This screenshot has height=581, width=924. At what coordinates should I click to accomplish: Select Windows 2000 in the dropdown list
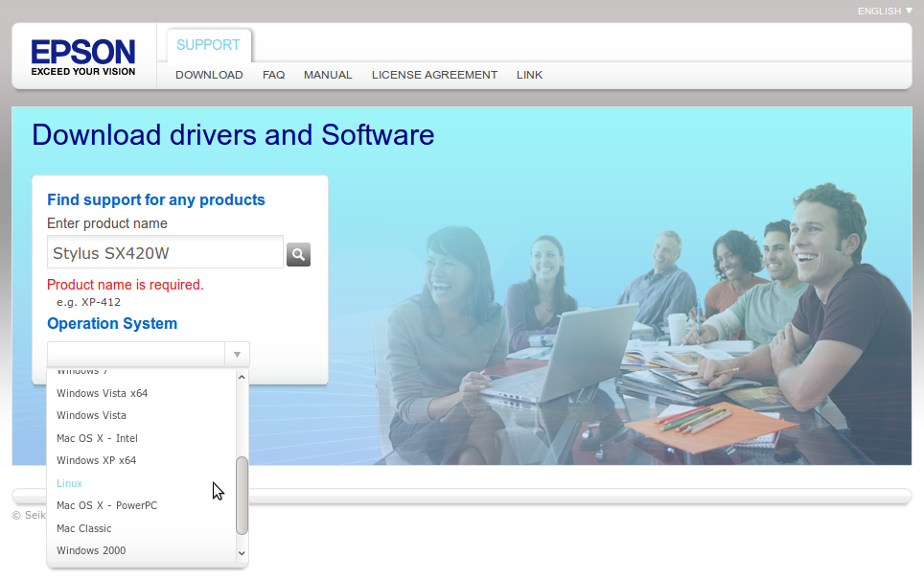(x=91, y=550)
